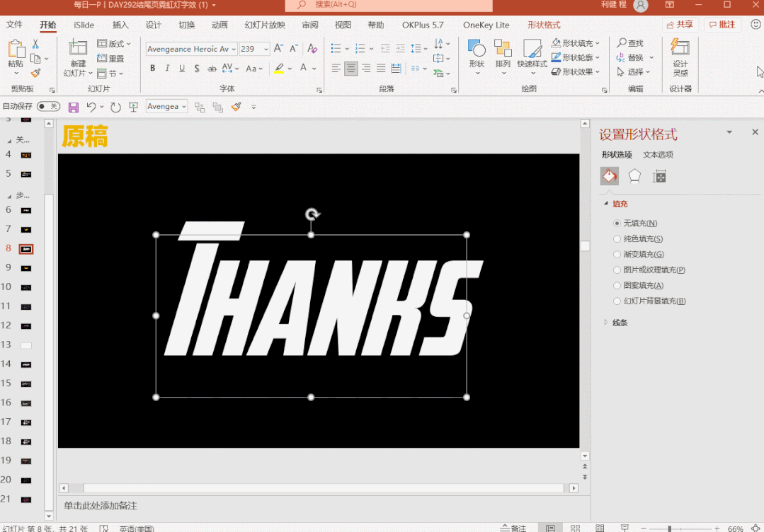This screenshot has width=764, height=532.
Task: Select Solid fill radio option
Action: pyautogui.click(x=617, y=239)
